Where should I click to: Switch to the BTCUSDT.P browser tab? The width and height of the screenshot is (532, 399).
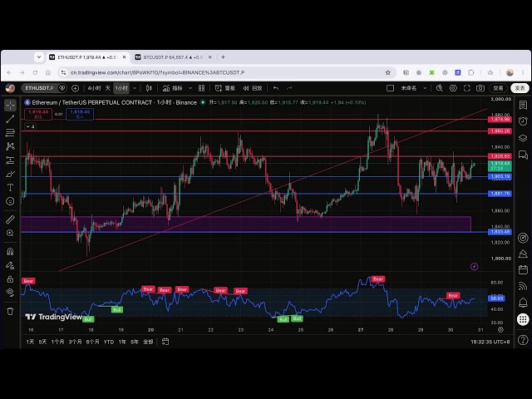[x=173, y=57]
